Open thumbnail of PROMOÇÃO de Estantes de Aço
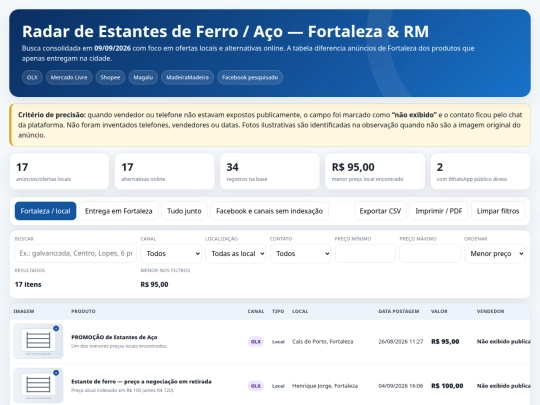540x405 pixels. 38,341
